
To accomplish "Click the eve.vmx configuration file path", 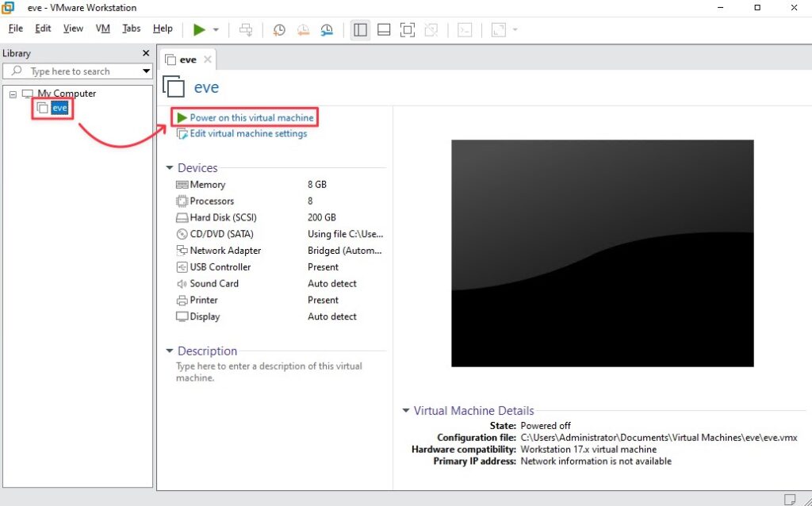I will point(659,438).
